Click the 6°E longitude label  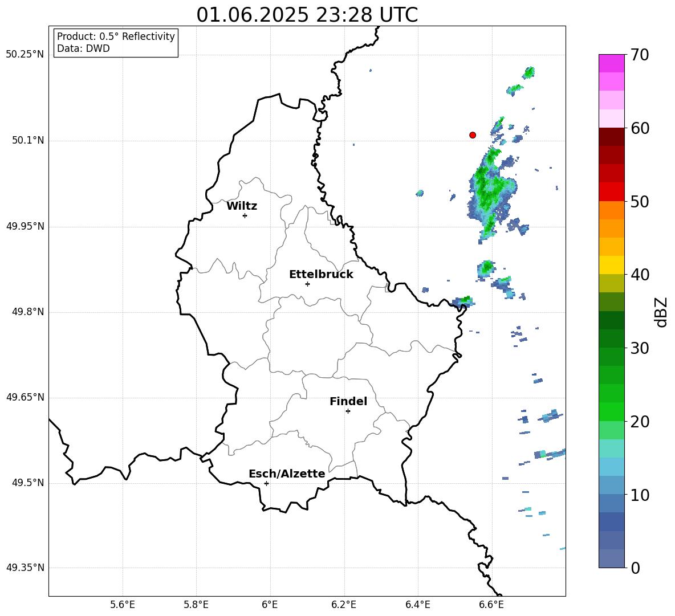click(x=270, y=605)
